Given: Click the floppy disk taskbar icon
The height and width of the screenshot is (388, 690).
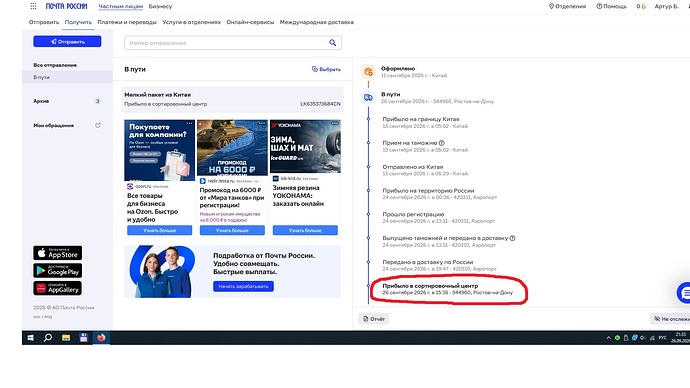Looking at the screenshot, I should coord(84,338).
